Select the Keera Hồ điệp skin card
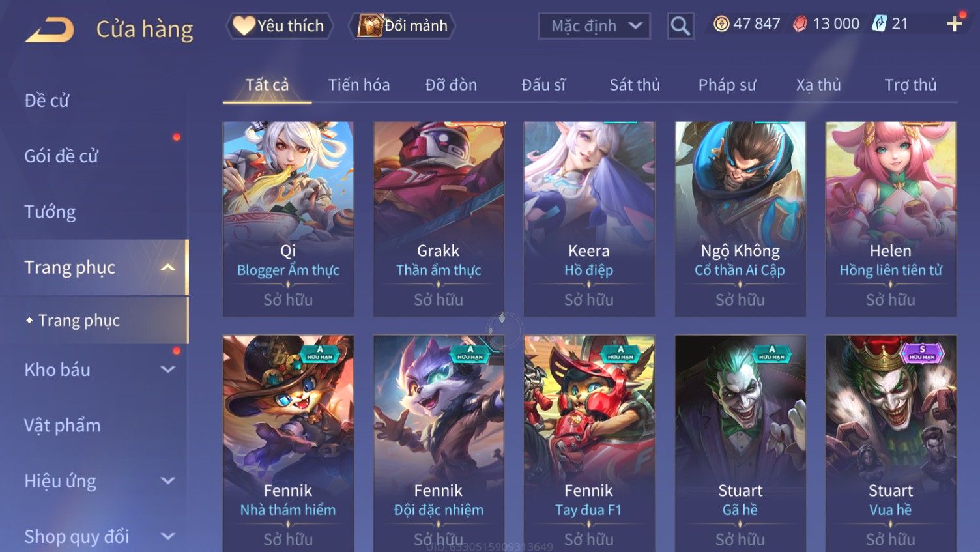980x552 pixels. click(589, 219)
